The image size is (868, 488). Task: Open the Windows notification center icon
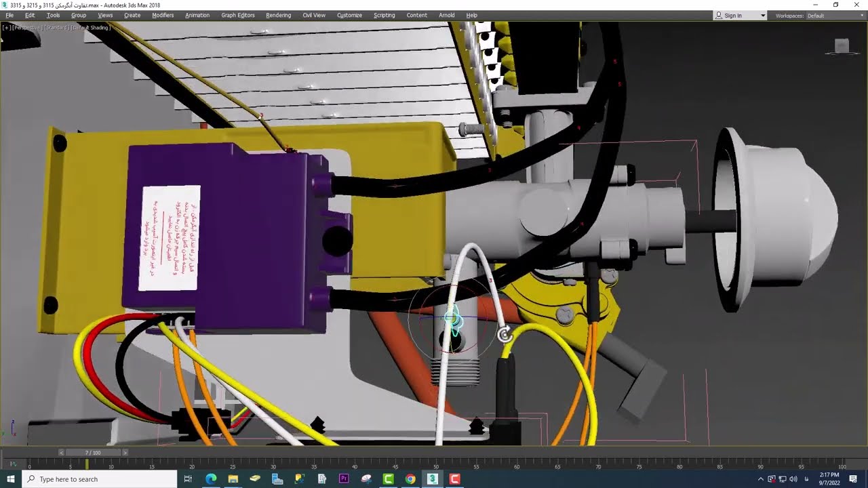pos(853,479)
